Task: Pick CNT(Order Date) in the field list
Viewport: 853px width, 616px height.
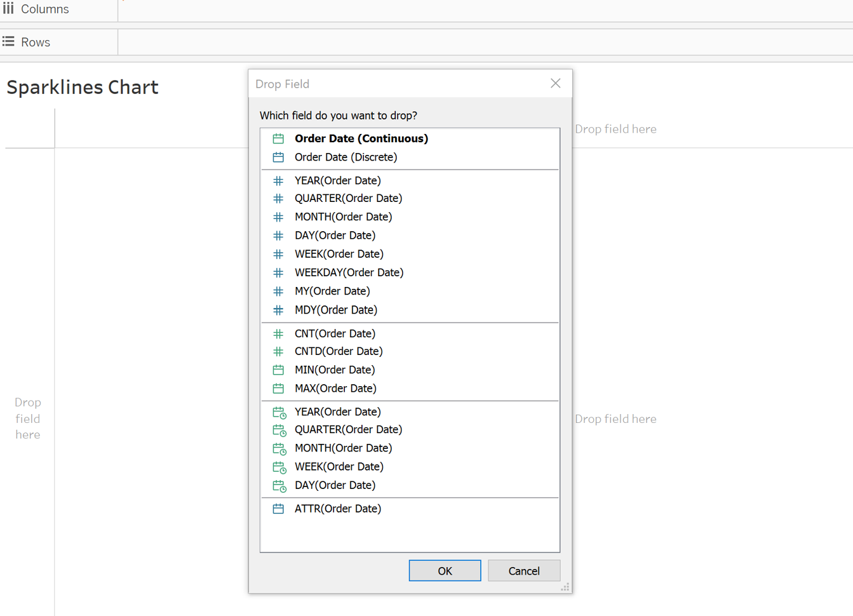Action: pos(335,333)
